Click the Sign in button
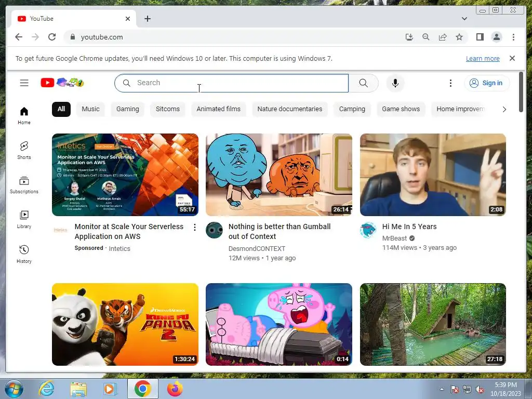Screen dimensions: 532x399 [x=487, y=83]
